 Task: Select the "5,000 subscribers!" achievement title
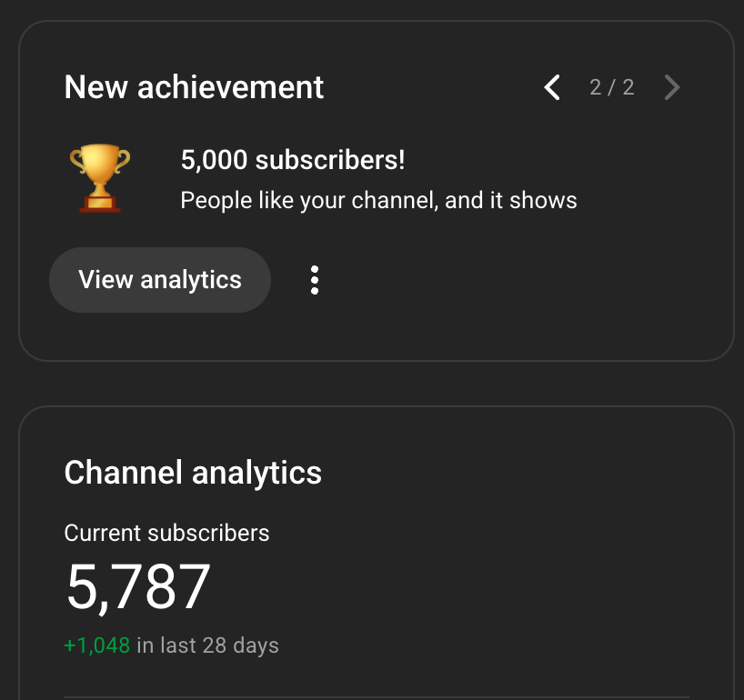click(x=293, y=160)
